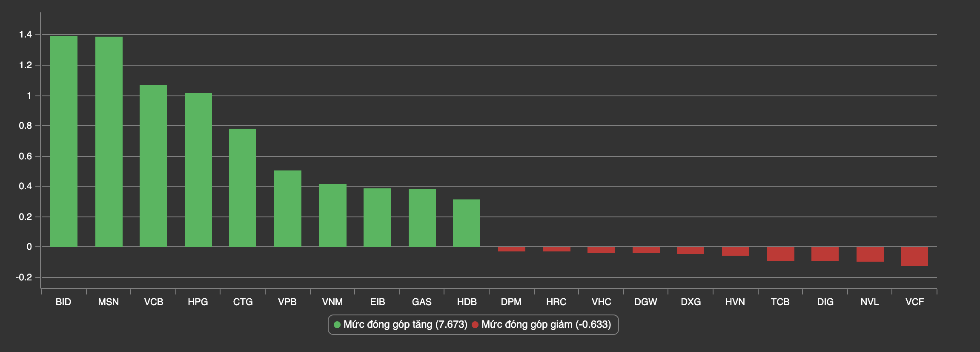
Task: Select the GAS green bar
Action: (x=422, y=218)
